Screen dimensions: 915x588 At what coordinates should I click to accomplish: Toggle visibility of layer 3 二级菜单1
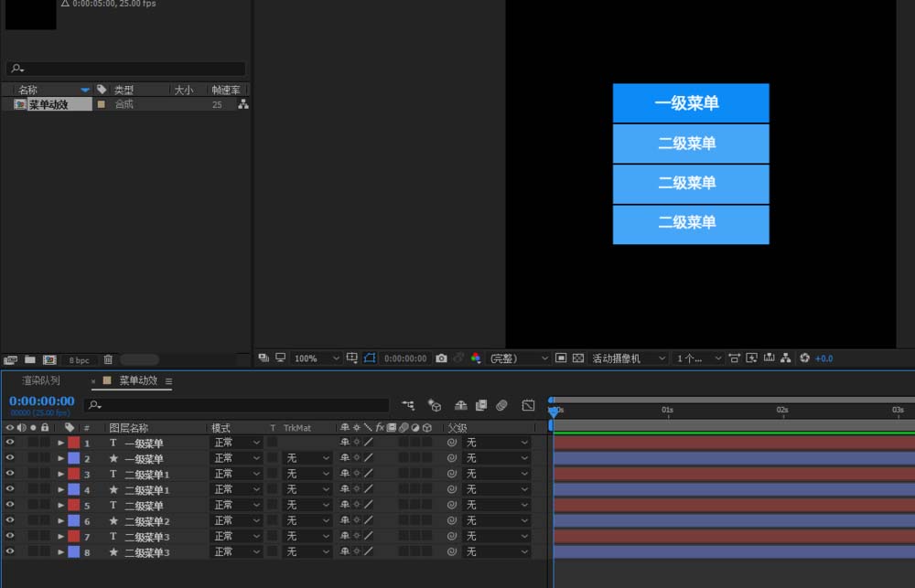(10, 474)
